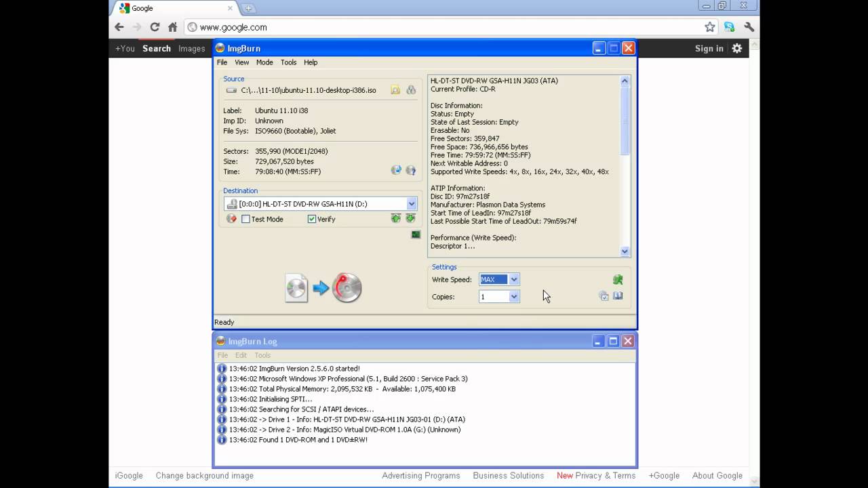Click the small green monitor device-buffer icon
Viewport: 868px width, 488px height.
tap(416, 235)
